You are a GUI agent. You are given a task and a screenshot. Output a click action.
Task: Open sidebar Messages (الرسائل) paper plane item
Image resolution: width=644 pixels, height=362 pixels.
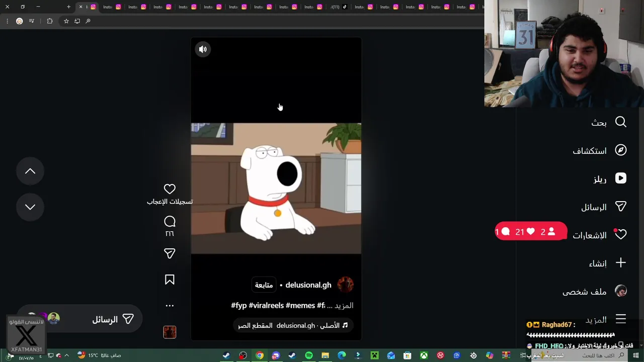(x=603, y=207)
